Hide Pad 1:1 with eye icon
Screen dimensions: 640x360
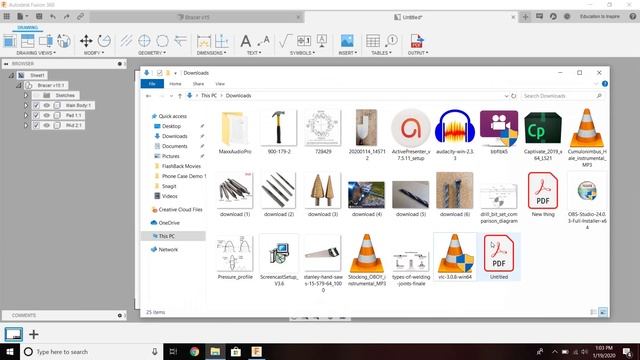(x=47, y=116)
